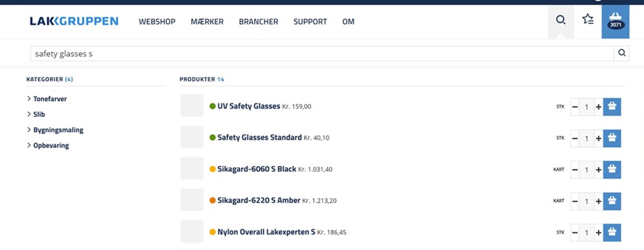The height and width of the screenshot is (250, 644).
Task: Increase quantity of Nylon Overall Lakexperten S
Action: (x=598, y=233)
